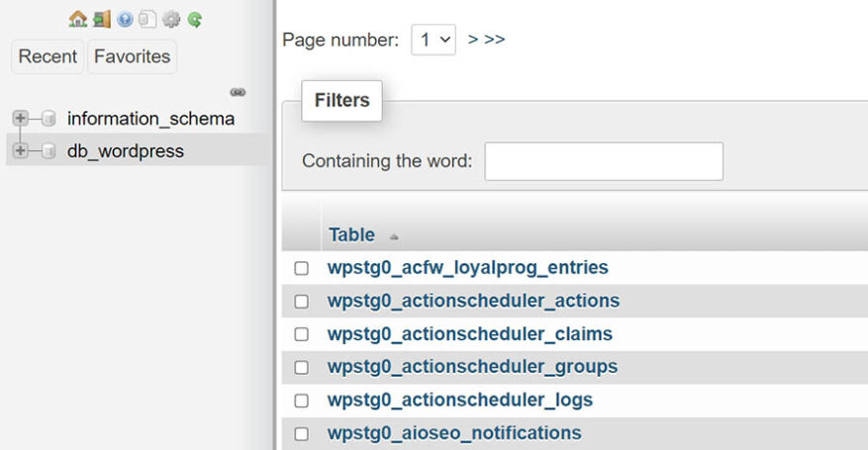Open the Page number dropdown
Image resolution: width=868 pixels, height=450 pixels.
click(433, 40)
